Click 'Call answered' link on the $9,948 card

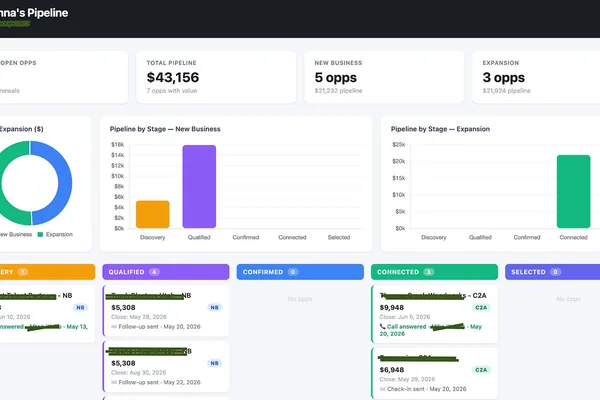pyautogui.click(x=406, y=327)
